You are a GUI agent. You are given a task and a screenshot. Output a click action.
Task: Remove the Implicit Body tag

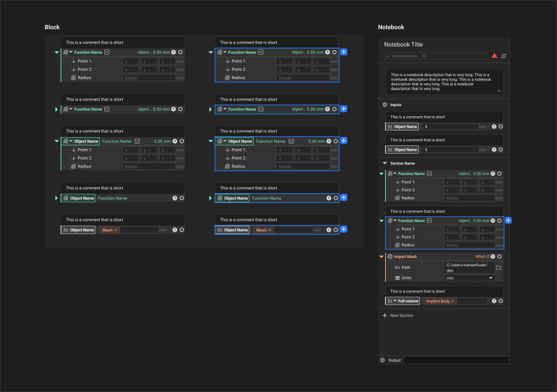pos(453,301)
